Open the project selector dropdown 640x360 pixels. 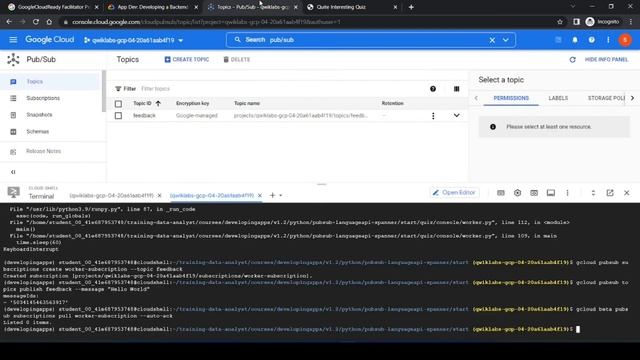coord(133,40)
